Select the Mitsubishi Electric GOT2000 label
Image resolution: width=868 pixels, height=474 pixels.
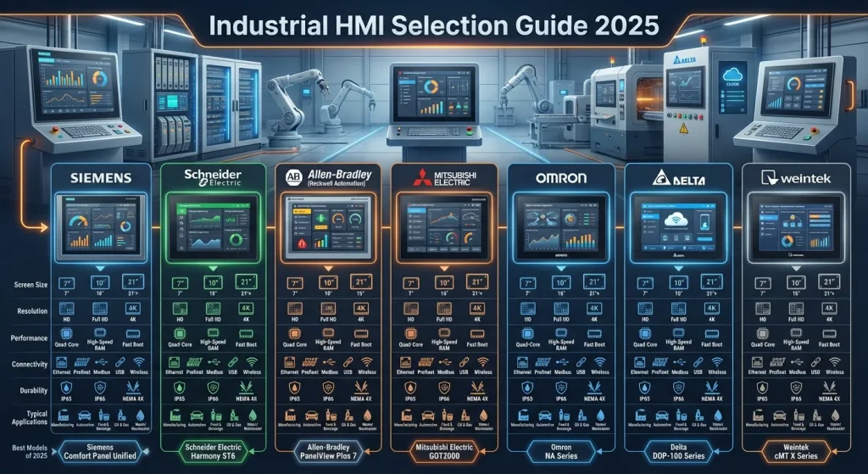444,451
